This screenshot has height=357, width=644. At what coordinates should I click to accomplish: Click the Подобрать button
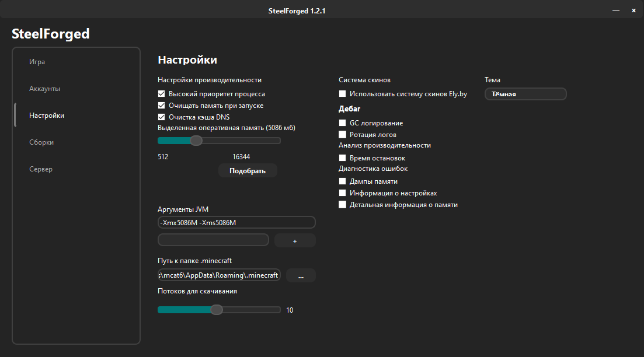(x=247, y=171)
